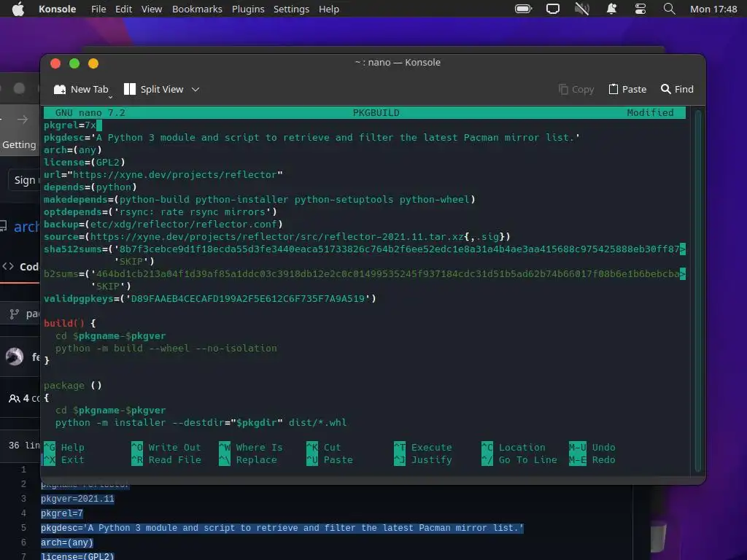Click the ^G Help shortcut in nano

click(x=64, y=447)
